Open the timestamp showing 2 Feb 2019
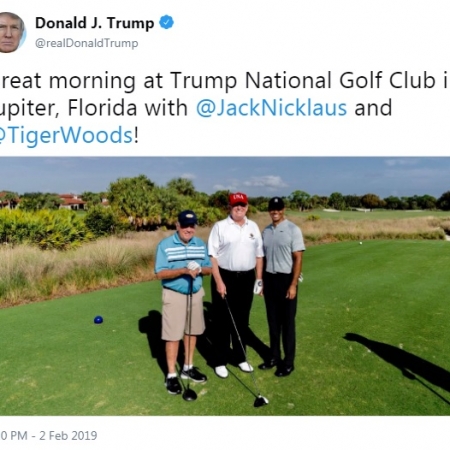 pos(48,435)
